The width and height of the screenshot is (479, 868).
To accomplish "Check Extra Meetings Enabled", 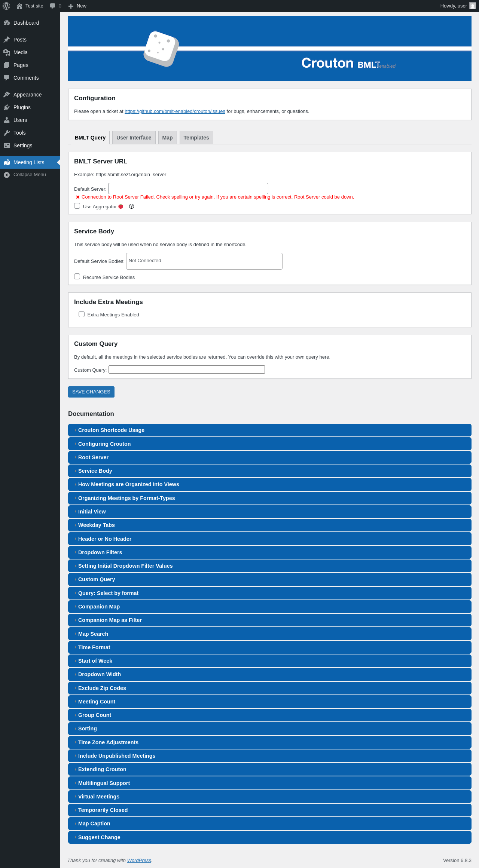I will click(x=82, y=314).
